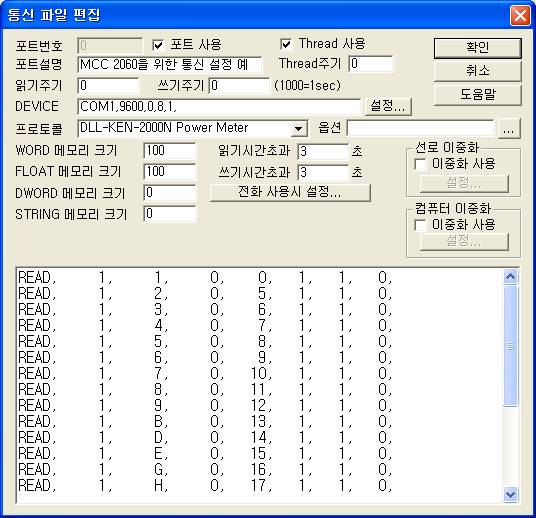Toggle the 포트 사용 checkbox

tap(158, 45)
